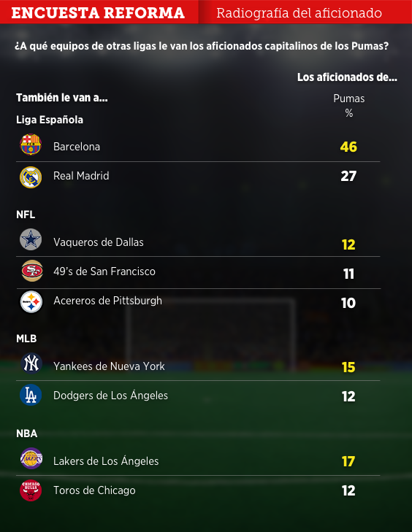
Task: Select the Los Angeles Dodgers logo
Action: pos(31,395)
